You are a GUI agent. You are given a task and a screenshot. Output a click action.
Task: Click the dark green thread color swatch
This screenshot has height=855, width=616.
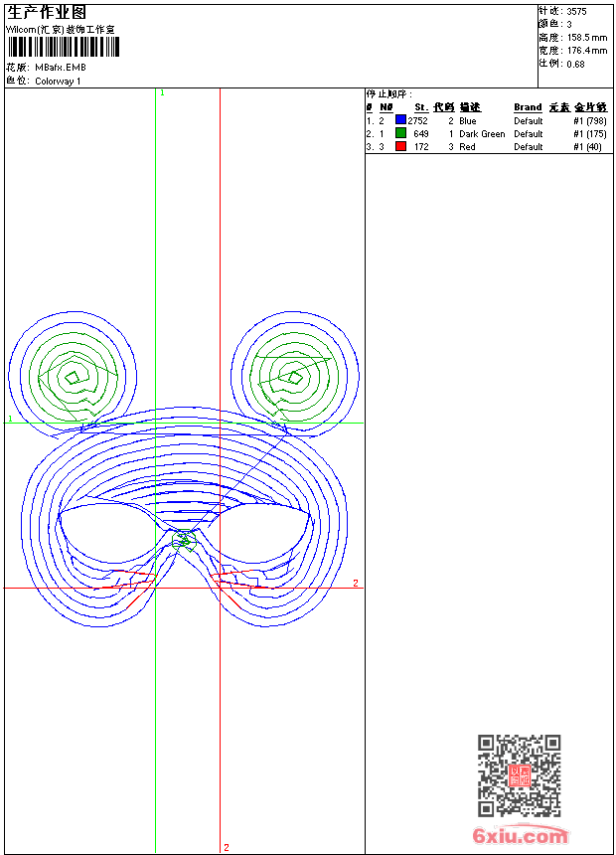400,133
